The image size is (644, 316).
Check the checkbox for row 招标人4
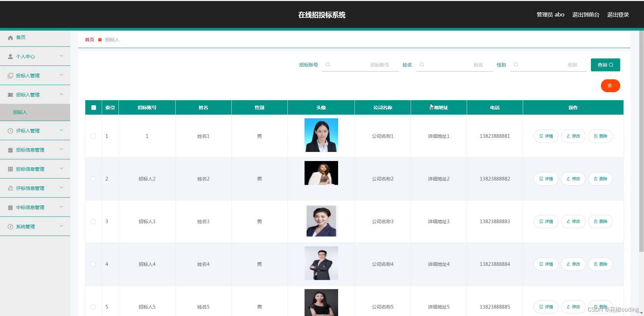(x=93, y=264)
